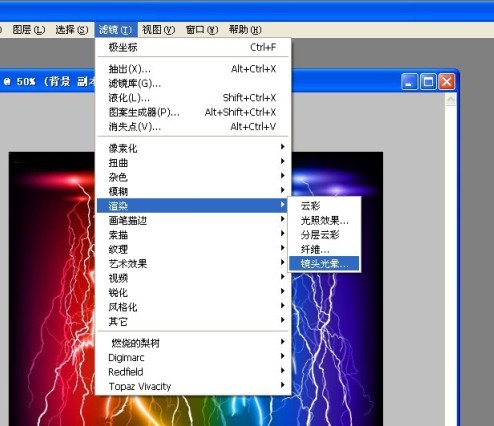Click document scrollbar up arrow
This screenshot has width=494, height=426.
click(451, 100)
